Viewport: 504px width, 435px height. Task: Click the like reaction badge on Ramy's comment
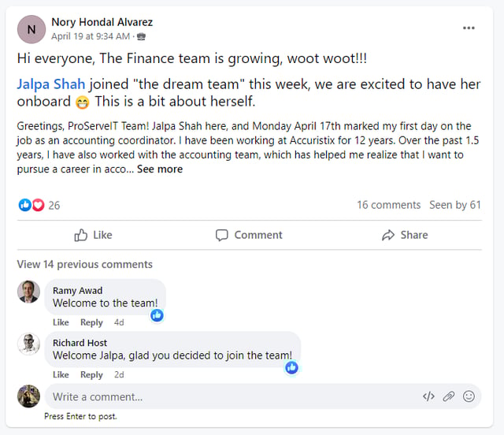coord(157,315)
